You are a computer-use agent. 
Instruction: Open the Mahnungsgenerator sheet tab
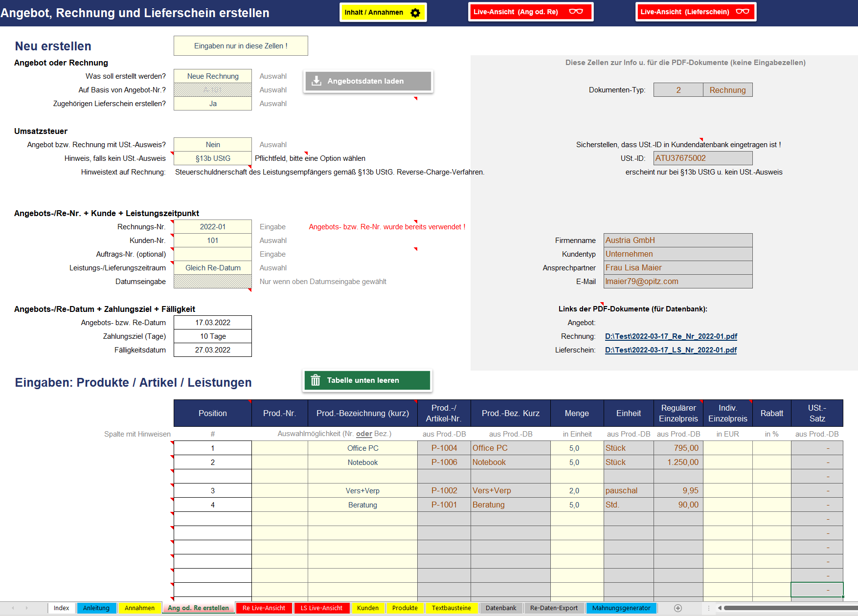point(621,608)
